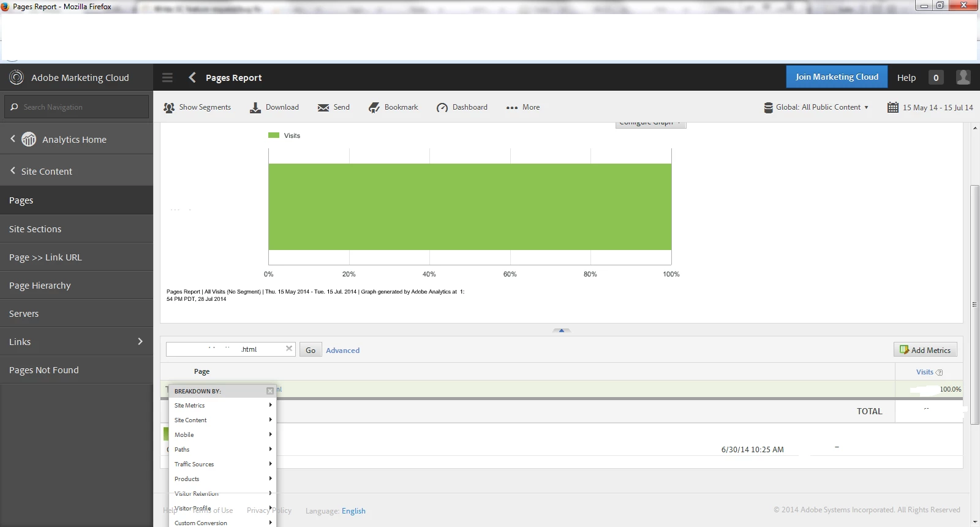Open Page Hierarchy report
The image size is (980, 527).
pos(77,285)
